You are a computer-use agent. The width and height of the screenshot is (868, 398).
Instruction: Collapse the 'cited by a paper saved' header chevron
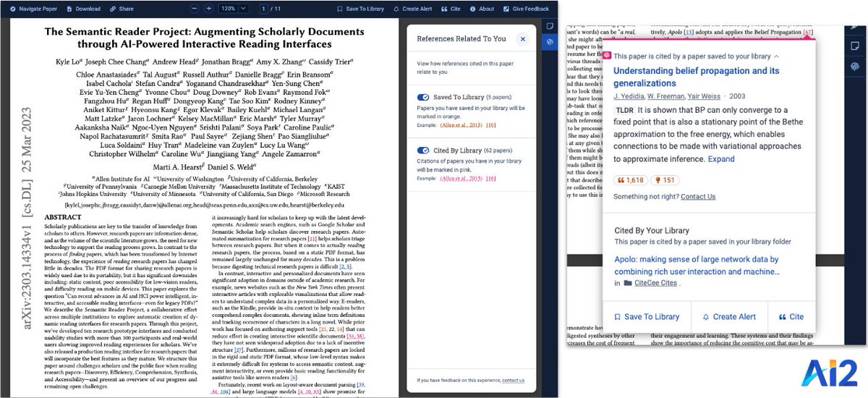776,56
